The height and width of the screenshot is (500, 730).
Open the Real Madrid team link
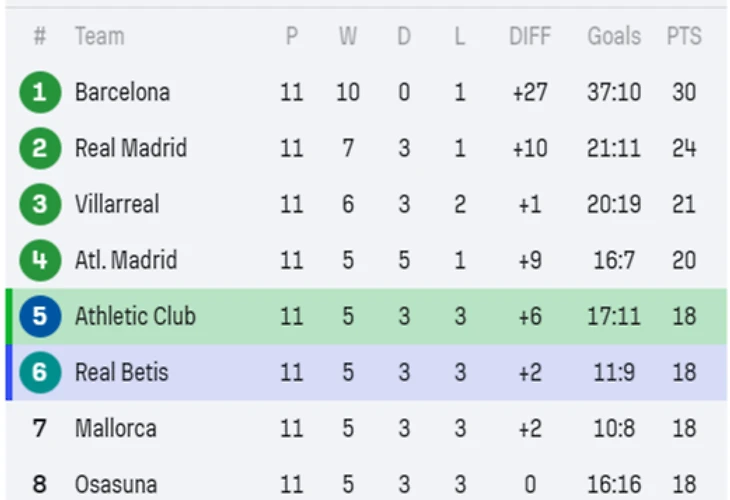pos(130,148)
